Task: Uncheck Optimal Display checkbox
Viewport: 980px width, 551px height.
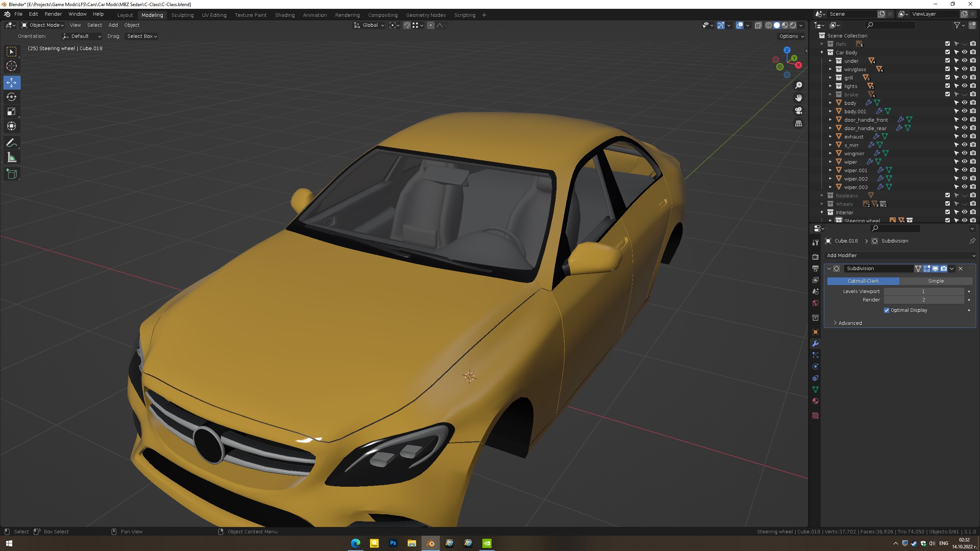Action: click(887, 310)
